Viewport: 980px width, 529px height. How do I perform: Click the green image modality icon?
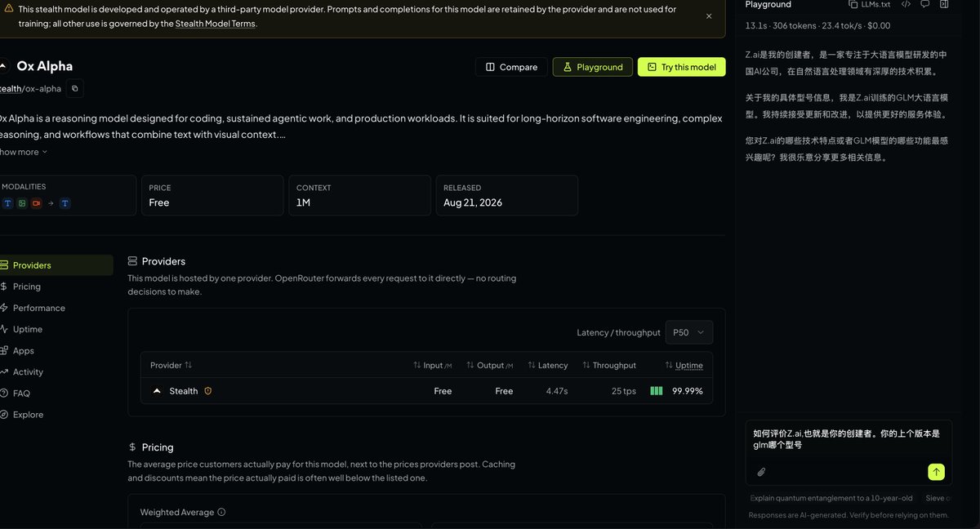pos(22,202)
